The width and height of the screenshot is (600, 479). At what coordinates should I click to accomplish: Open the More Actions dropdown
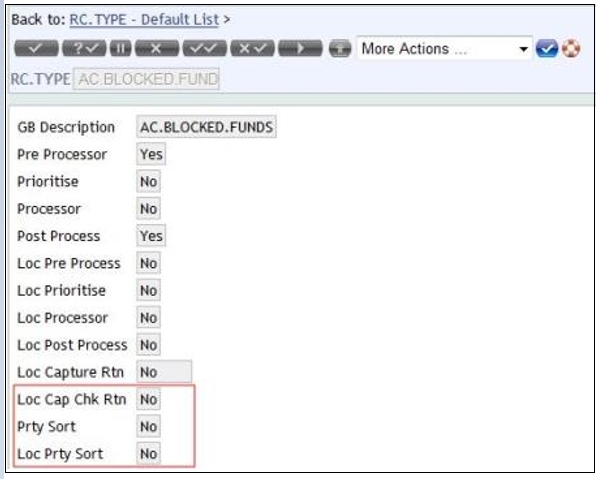[x=444, y=50]
